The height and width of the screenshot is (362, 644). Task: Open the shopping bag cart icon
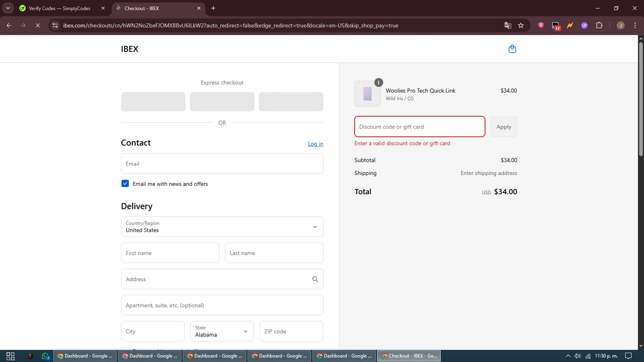pos(512,49)
